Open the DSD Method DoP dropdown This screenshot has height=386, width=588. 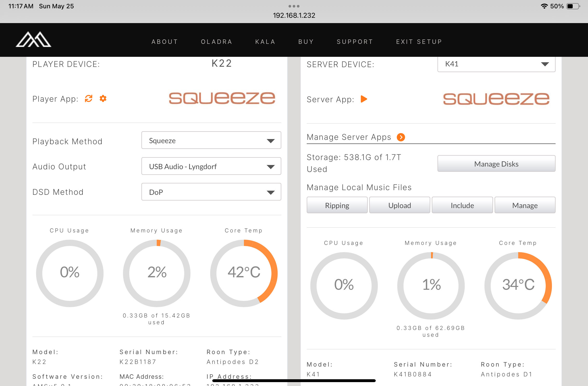(211, 192)
